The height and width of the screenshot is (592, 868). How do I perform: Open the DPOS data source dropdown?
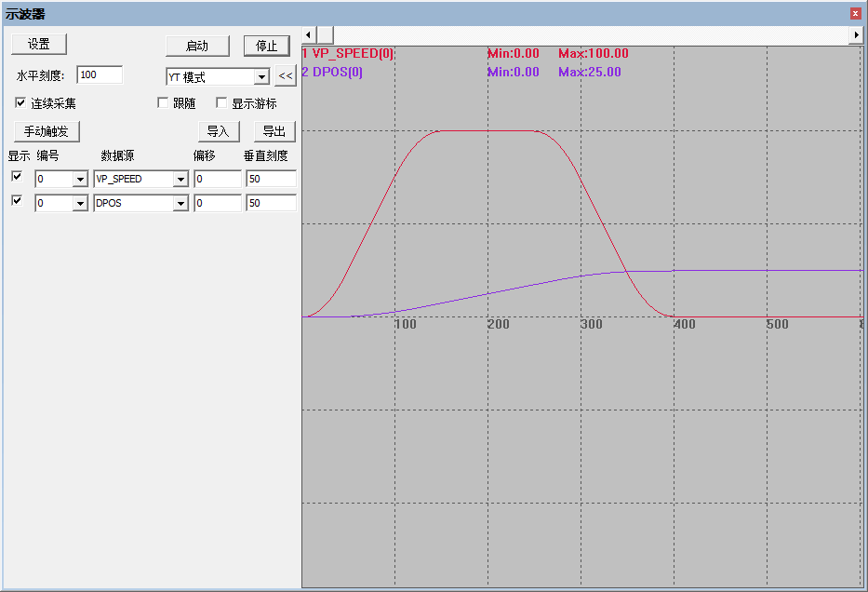(183, 203)
